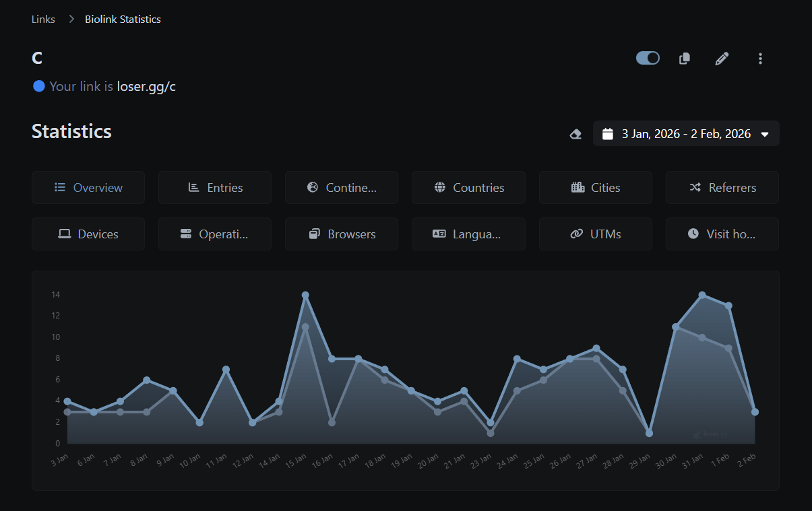Screen dimensions: 812x511
Task: Copy the link using the duplicate icon
Action: coord(684,59)
